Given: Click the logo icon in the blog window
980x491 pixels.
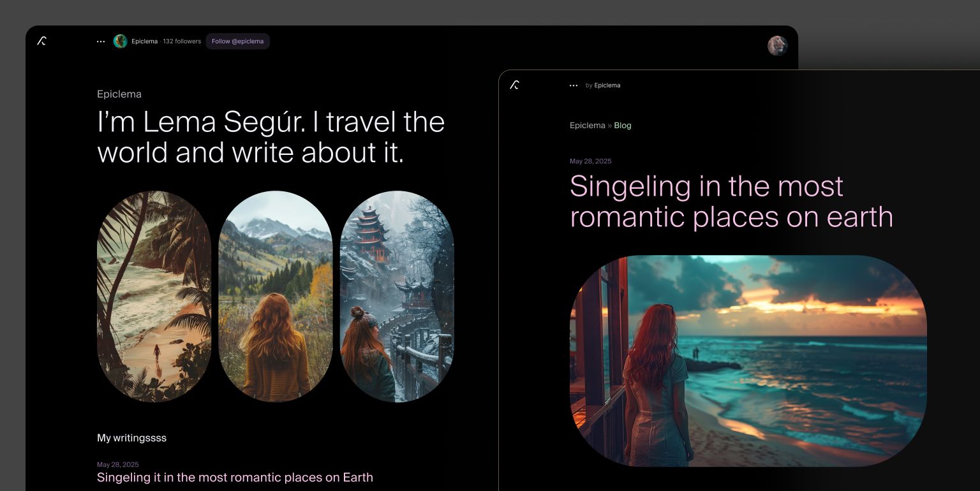Looking at the screenshot, I should [514, 85].
